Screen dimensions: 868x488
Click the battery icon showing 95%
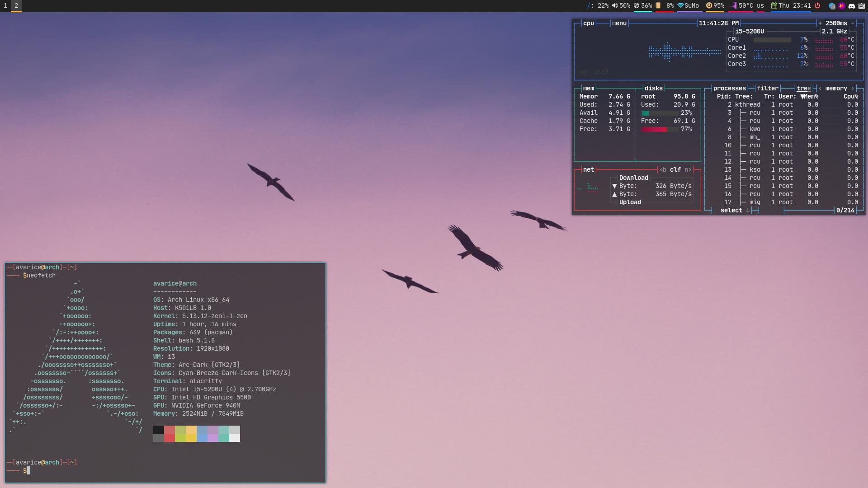[709, 6]
